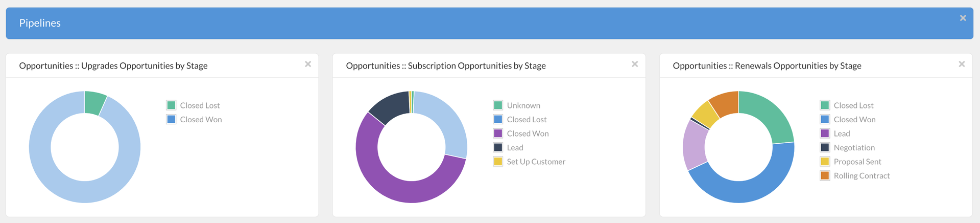Viewport: 980px width, 223px height.
Task: Click purple Lead swatch in Renewals legend
Action: coord(825,133)
